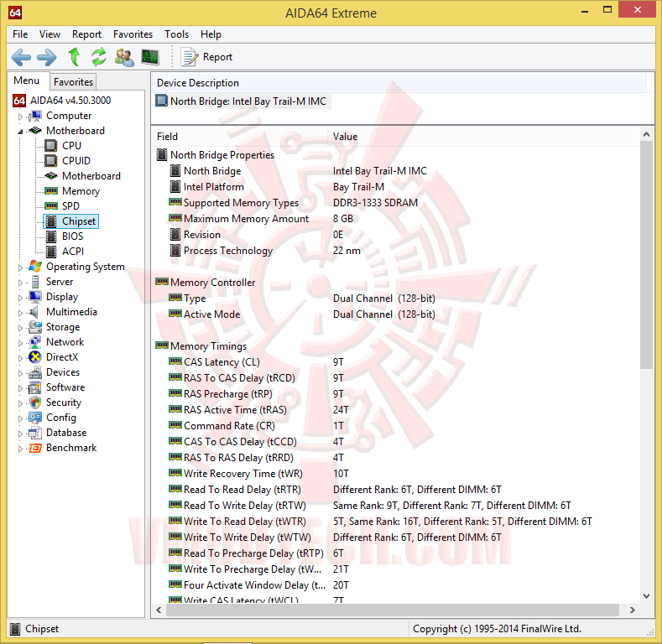Expand the DirectX tree node
The width and height of the screenshot is (662, 644).
click(20, 358)
